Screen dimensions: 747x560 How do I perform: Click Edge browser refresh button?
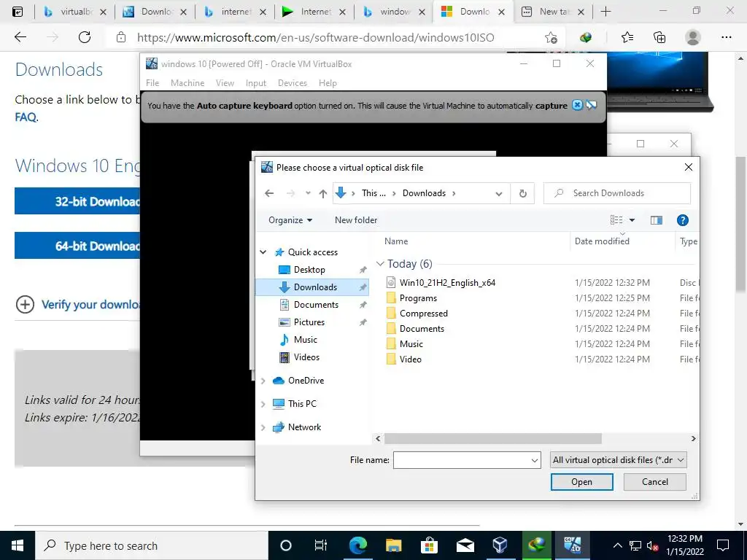pos(85,37)
